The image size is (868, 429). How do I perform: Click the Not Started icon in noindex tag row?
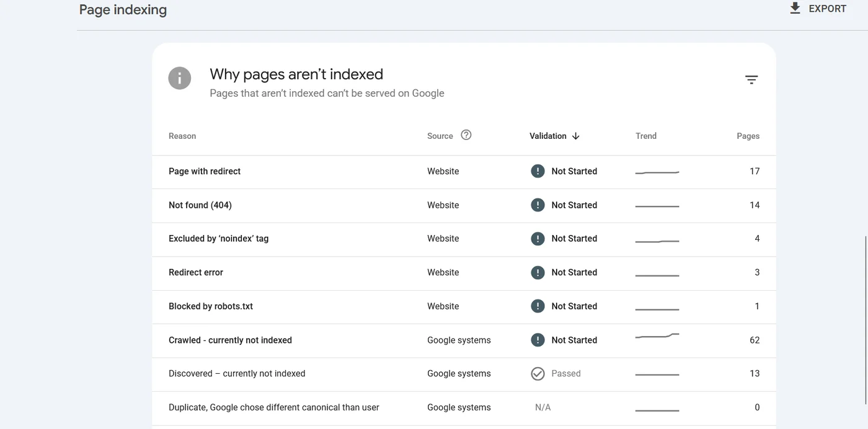(x=538, y=239)
